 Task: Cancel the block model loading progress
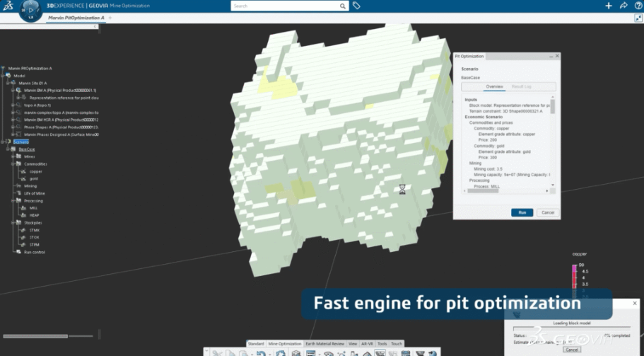pos(573,350)
